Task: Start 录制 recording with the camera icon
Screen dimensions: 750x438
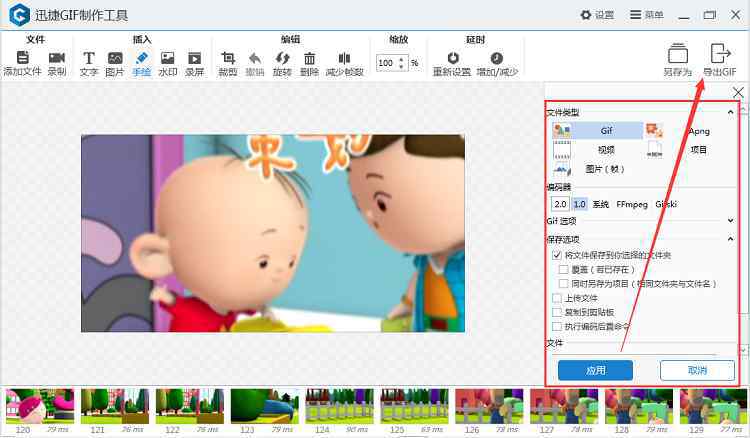Action: tap(56, 58)
